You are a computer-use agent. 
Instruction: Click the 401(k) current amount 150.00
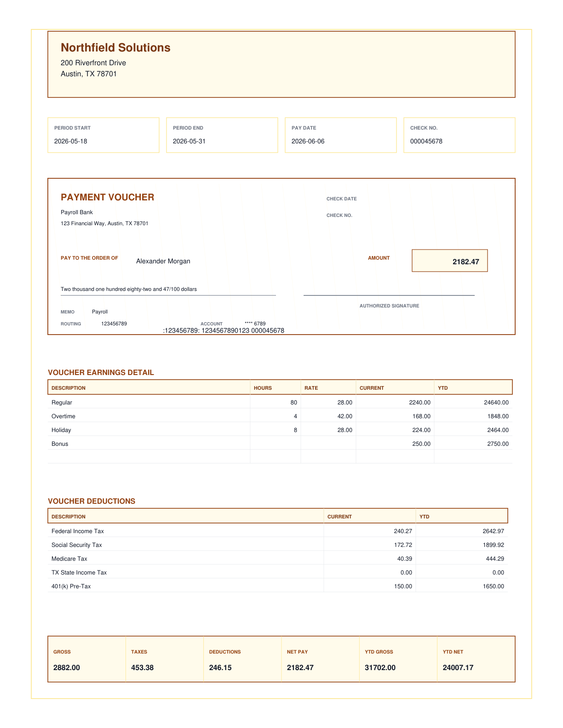pyautogui.click(x=403, y=586)
